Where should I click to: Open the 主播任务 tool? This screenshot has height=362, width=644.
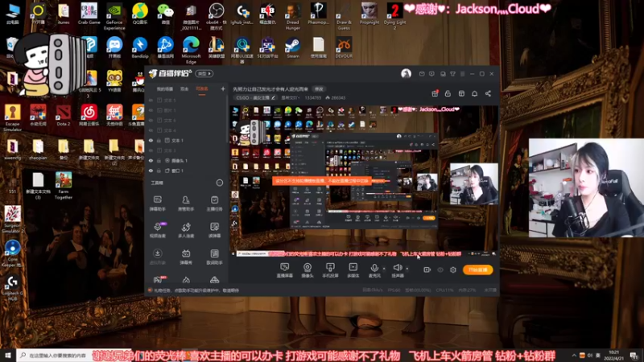[x=214, y=204]
